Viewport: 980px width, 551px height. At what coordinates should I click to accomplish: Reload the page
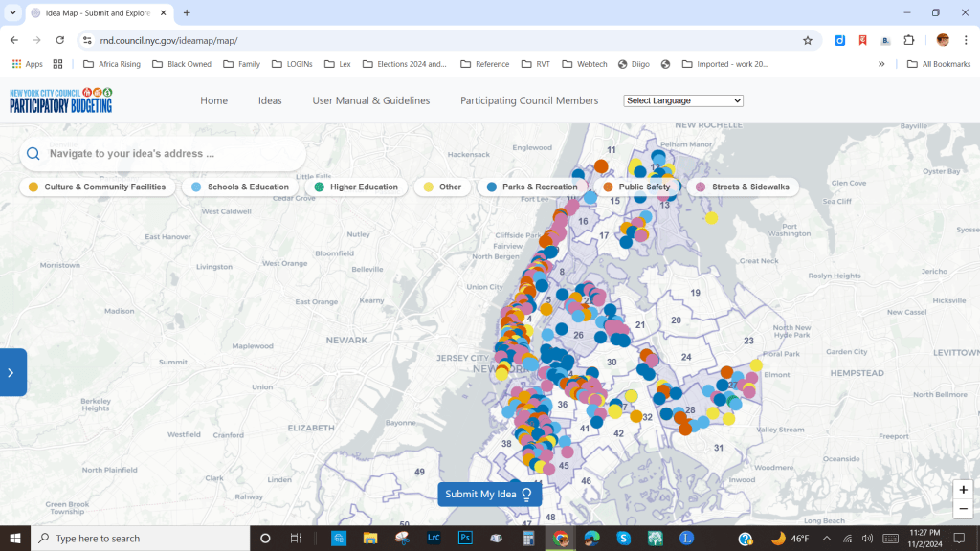pyautogui.click(x=60, y=40)
